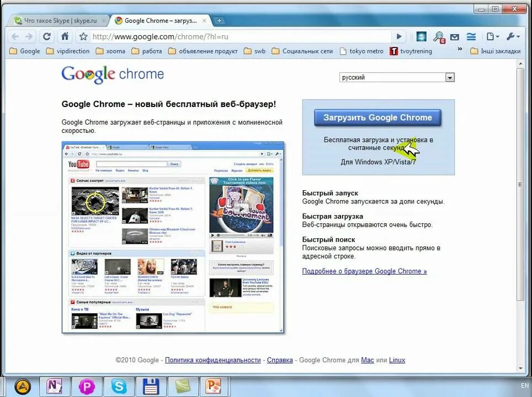Click the browser Forward arrow button
The image size is (532, 397).
[29, 36]
